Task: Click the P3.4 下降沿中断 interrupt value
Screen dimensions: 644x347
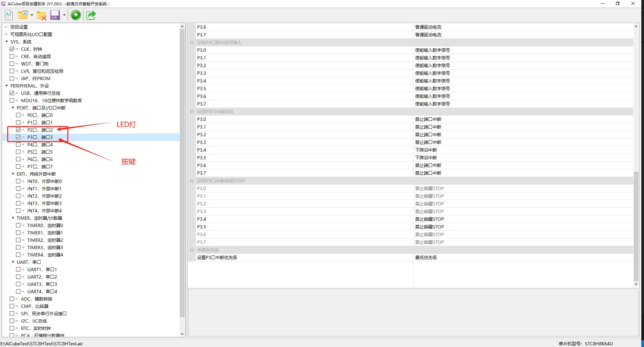Action: pyautogui.click(x=426, y=150)
